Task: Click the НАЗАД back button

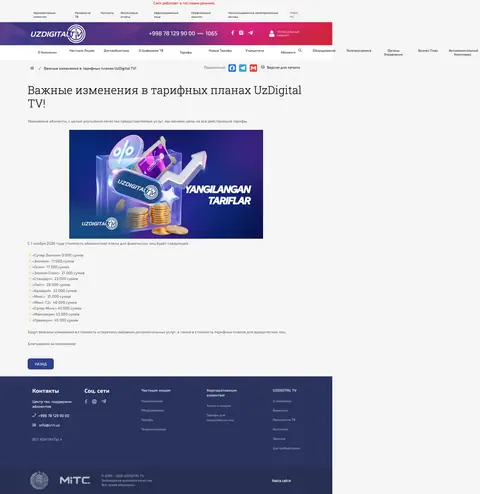Action: pyautogui.click(x=41, y=364)
